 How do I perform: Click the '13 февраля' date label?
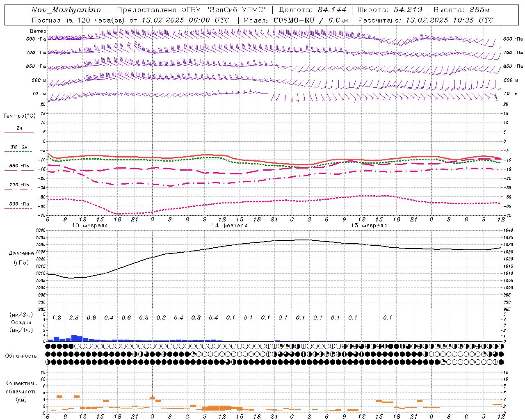tap(90, 226)
